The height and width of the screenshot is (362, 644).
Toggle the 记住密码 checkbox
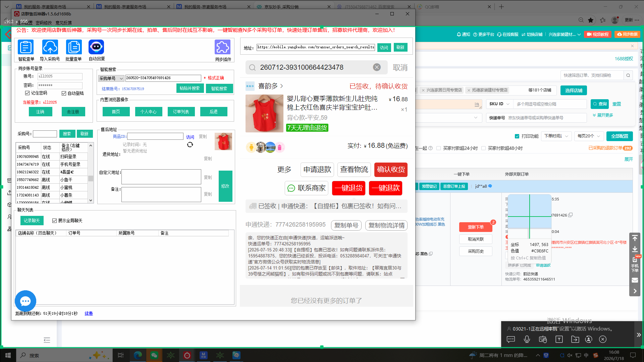click(x=28, y=93)
